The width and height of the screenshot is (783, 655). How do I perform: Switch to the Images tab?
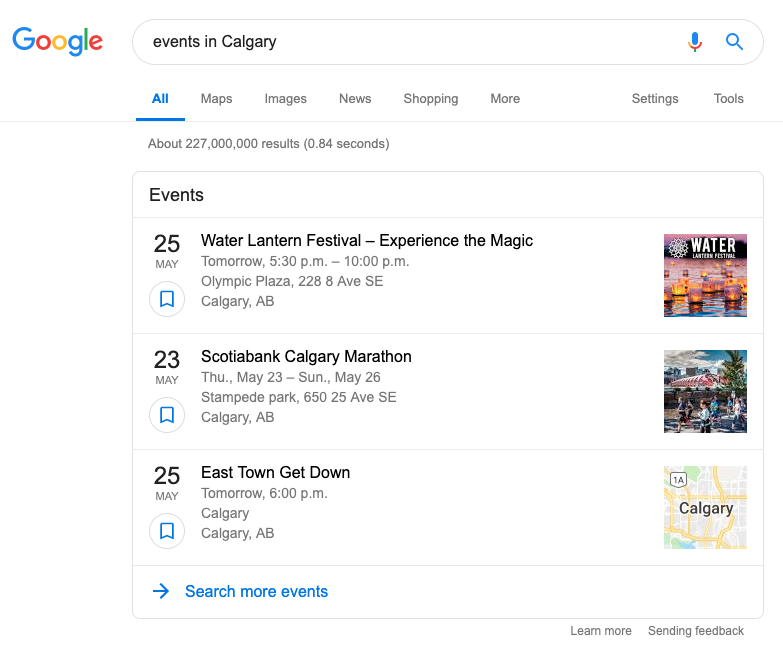(286, 99)
